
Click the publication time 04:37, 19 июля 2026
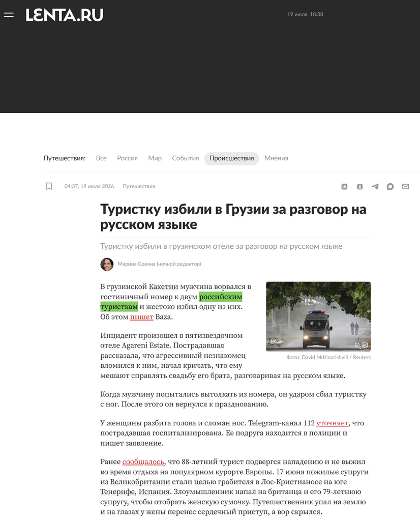(89, 186)
